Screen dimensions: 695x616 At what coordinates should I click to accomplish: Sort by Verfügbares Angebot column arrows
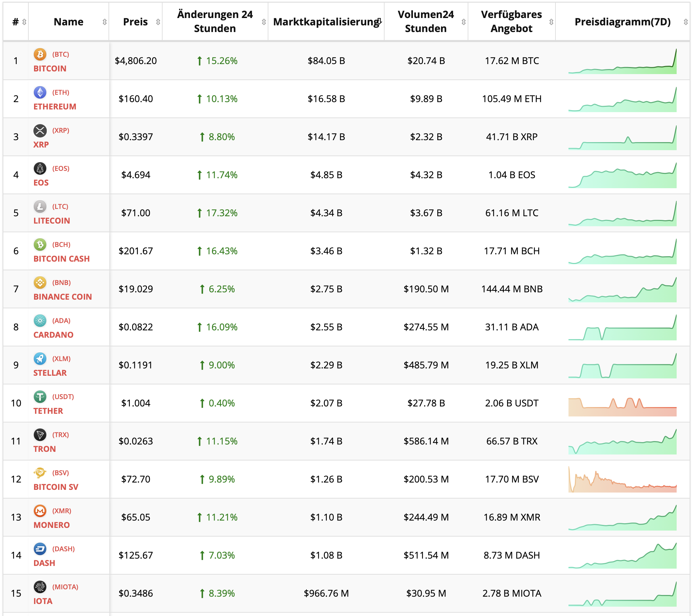tap(551, 22)
